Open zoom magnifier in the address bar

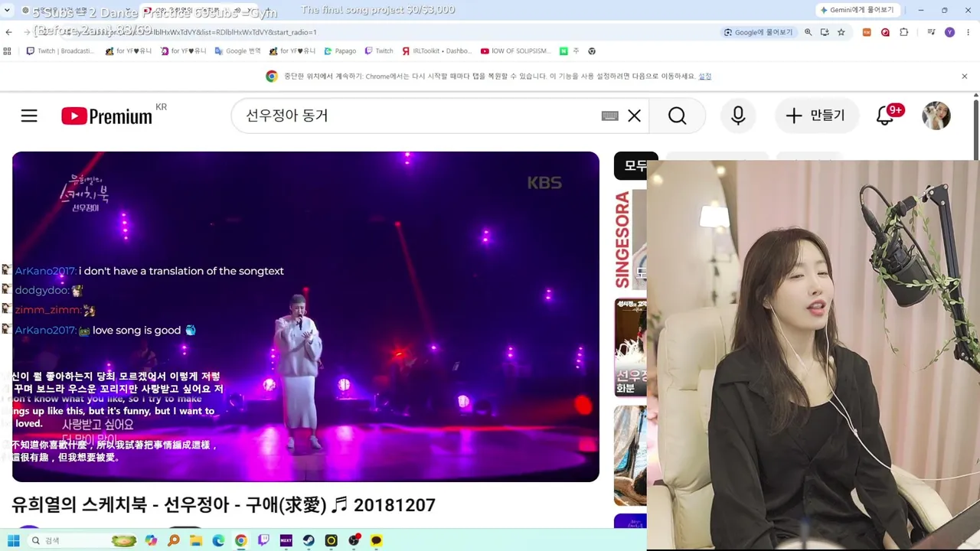(808, 32)
